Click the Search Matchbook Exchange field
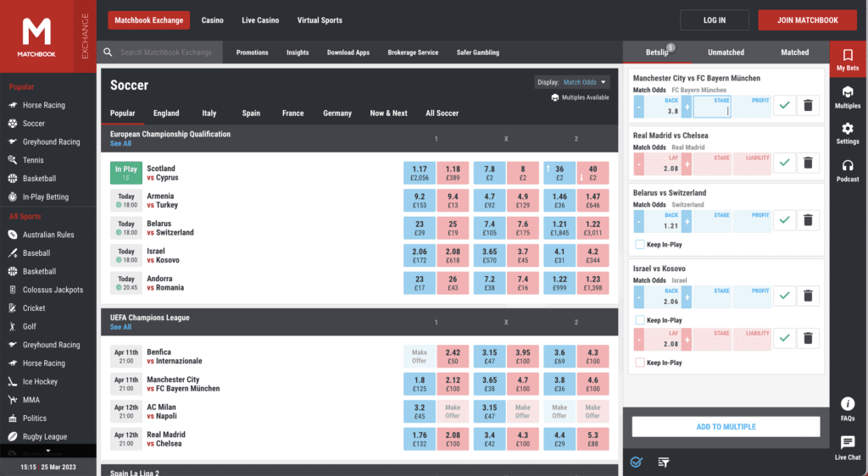 [x=166, y=53]
